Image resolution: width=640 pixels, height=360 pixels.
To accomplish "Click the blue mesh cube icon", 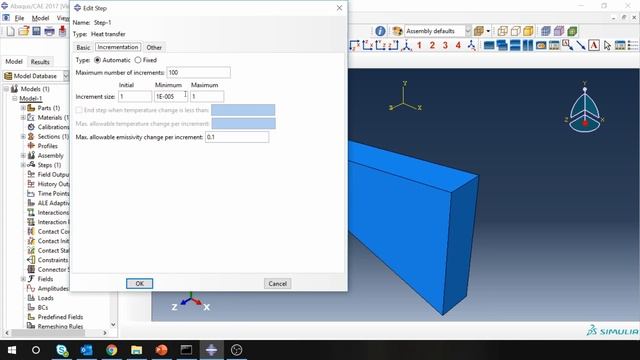I will (x=546, y=31).
